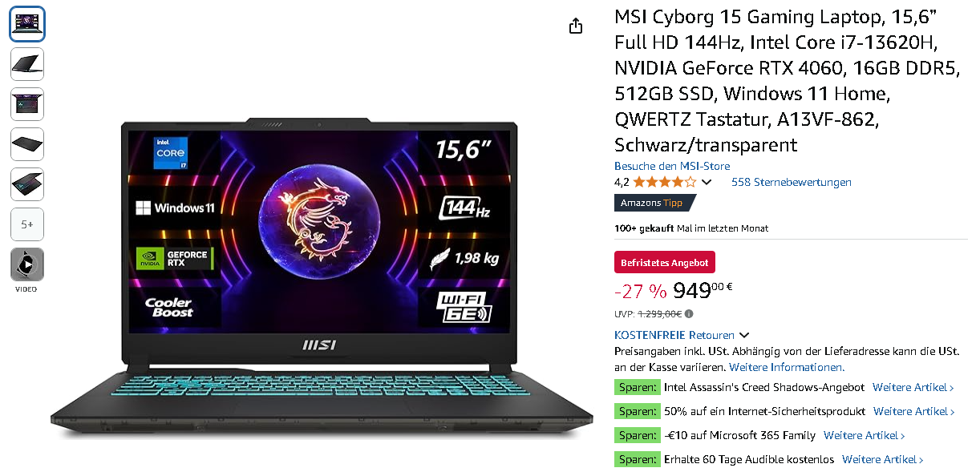
Task: Select the fourth laptop bottom-view thumbnail
Action: click(27, 144)
